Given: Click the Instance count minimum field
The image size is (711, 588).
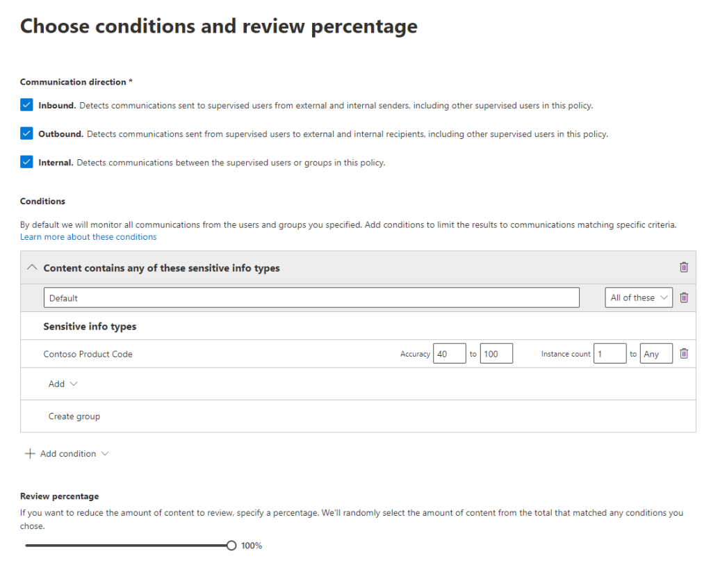Looking at the screenshot, I should [610, 354].
